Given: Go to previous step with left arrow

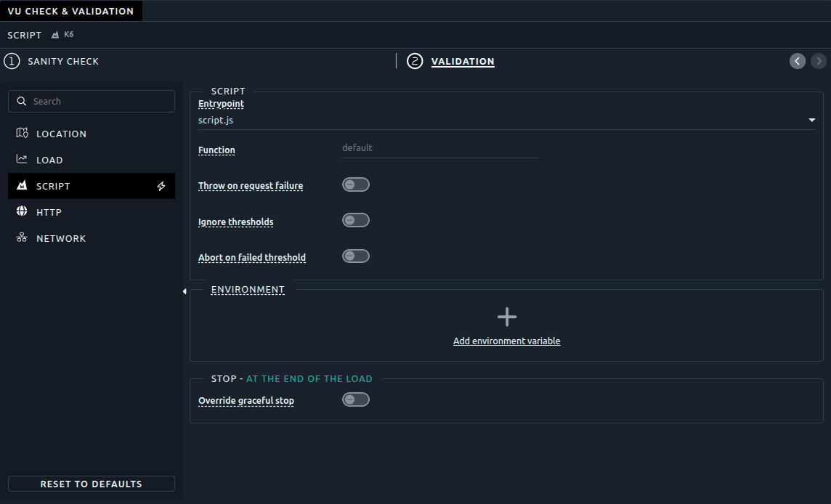Looking at the screenshot, I should [x=798, y=62].
